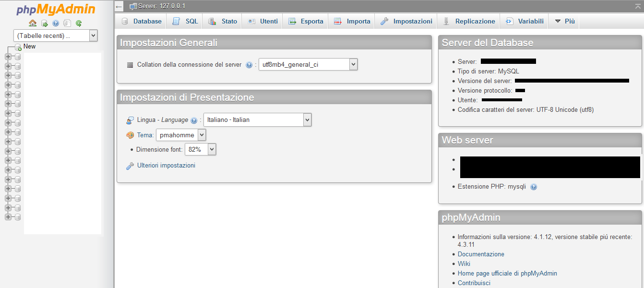This screenshot has height=288, width=644.
Task: Click the database-with-green-arrow icon beside Home
Action: pos(45,23)
